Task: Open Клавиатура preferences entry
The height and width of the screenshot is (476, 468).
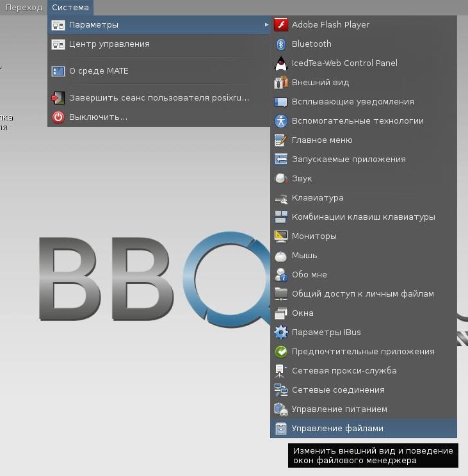Action: pyautogui.click(x=364, y=198)
